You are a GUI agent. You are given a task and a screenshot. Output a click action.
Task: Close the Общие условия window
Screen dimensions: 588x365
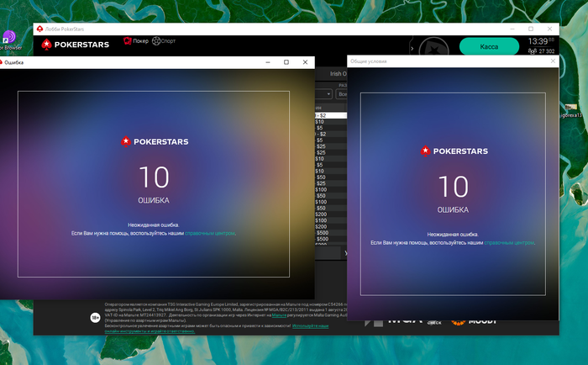553,61
